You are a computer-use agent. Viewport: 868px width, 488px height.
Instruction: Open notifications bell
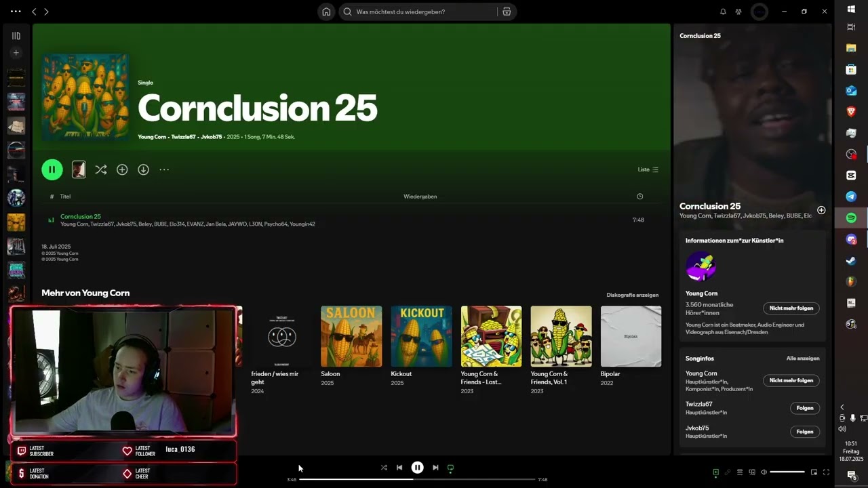pos(723,12)
